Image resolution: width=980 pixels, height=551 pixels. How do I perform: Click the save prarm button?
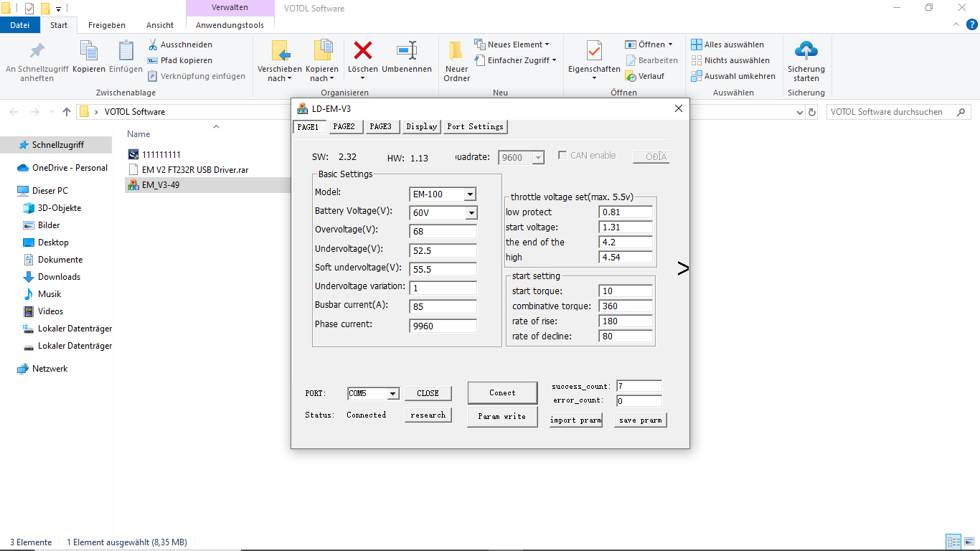click(640, 420)
